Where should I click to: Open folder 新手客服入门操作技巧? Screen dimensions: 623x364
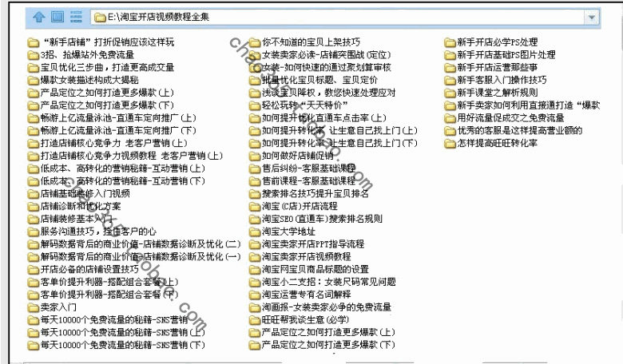[x=495, y=80]
